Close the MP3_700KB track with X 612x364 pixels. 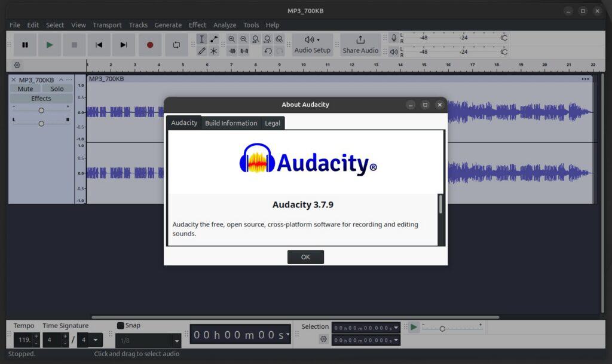tap(14, 79)
